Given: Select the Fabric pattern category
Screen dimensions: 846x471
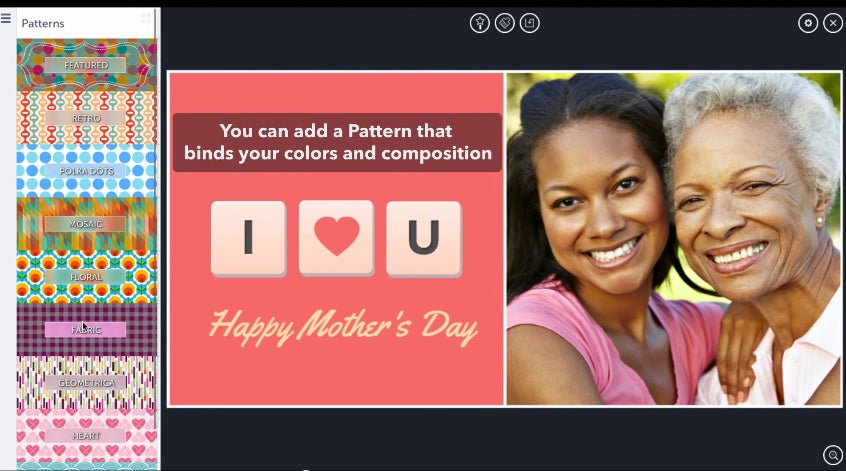Looking at the screenshot, I should (x=86, y=329).
